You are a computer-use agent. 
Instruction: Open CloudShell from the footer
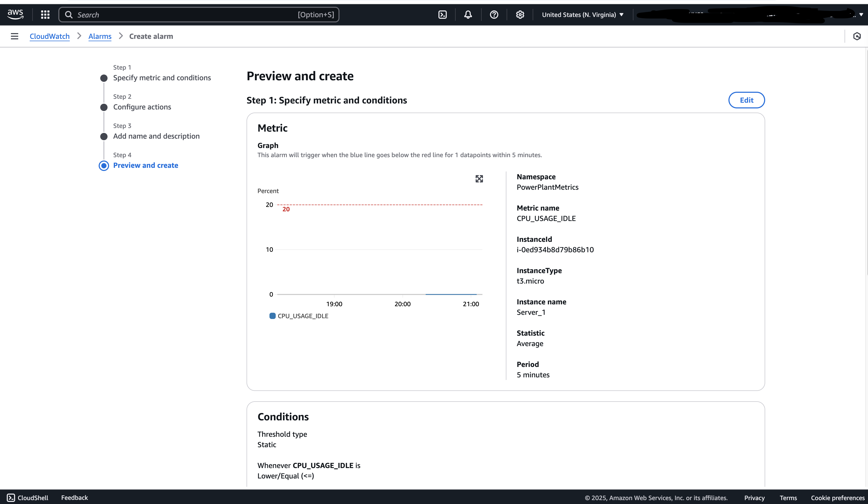28,498
